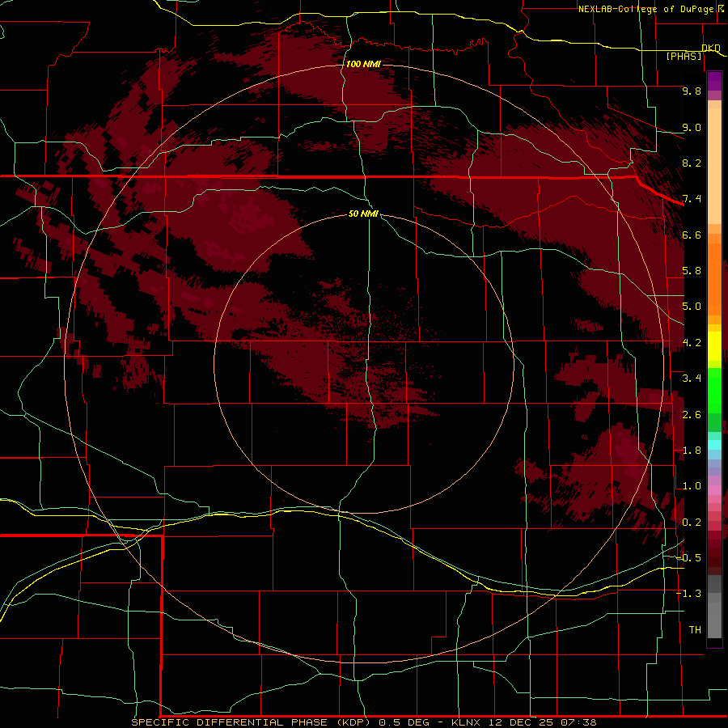The image size is (728, 728).
Task: Click the 0.2 value on the color scale
Action: (692, 523)
